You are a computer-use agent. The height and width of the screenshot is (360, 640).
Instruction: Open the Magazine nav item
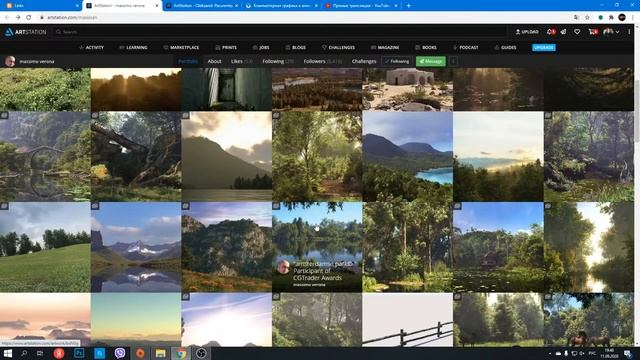(385, 48)
